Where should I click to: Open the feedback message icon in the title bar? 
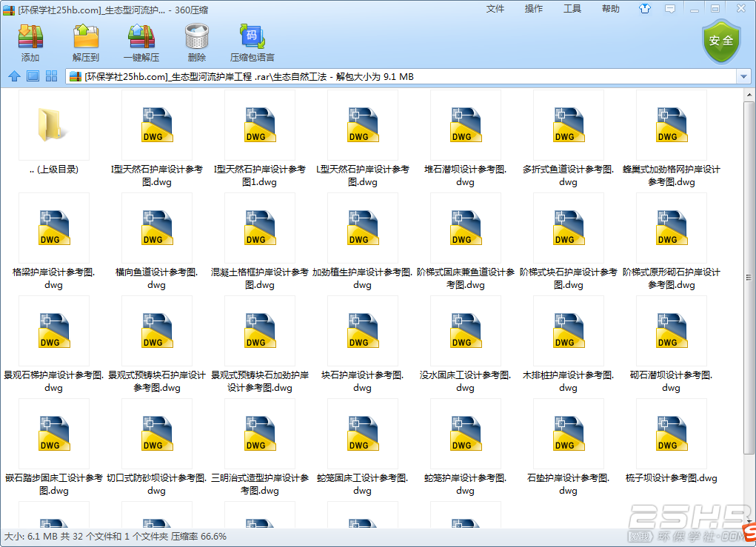pos(670,9)
